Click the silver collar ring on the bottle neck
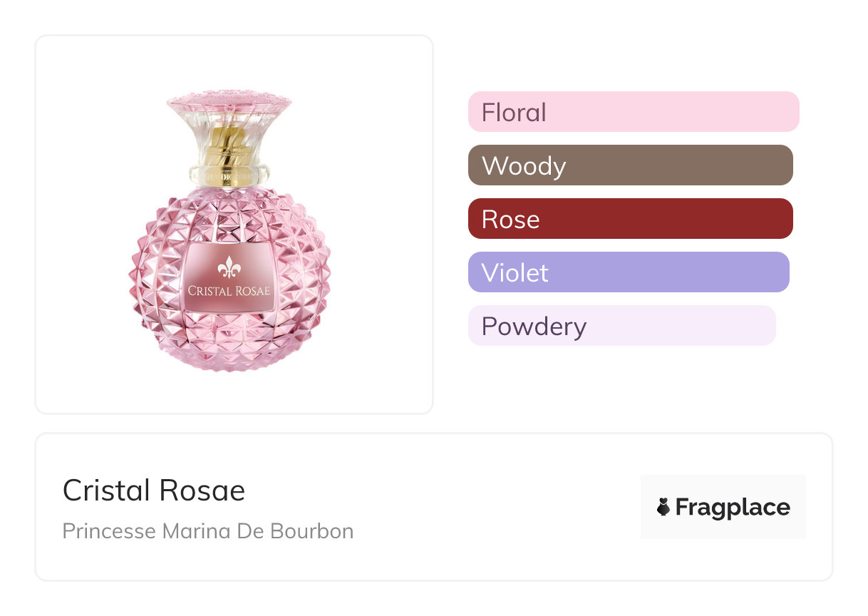The height and width of the screenshot is (616, 868). click(x=229, y=173)
